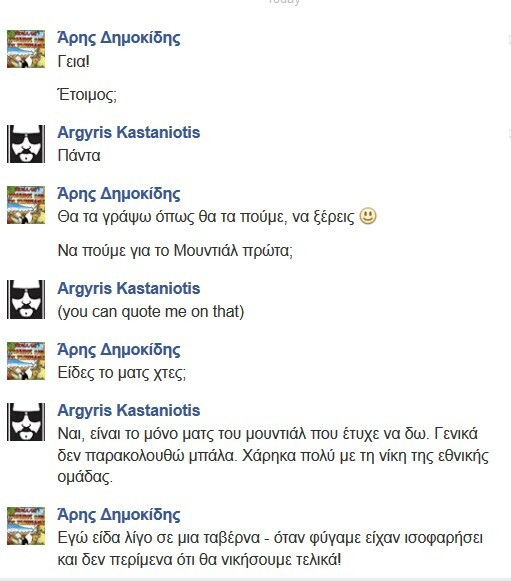Click Argyris Kastaniotis name above 'Ναι, είναι το μόνο ματς'
Screen dimensions: 511x581
[x=129, y=411]
